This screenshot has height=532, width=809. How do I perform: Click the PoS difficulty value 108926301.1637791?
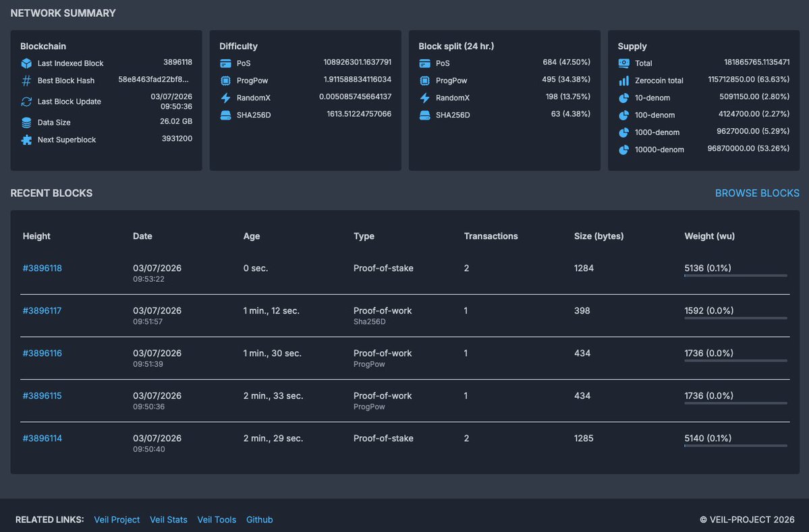(x=358, y=62)
